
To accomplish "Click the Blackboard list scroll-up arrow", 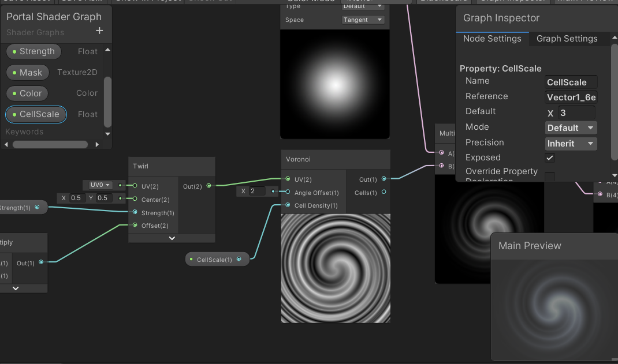I will [107, 50].
